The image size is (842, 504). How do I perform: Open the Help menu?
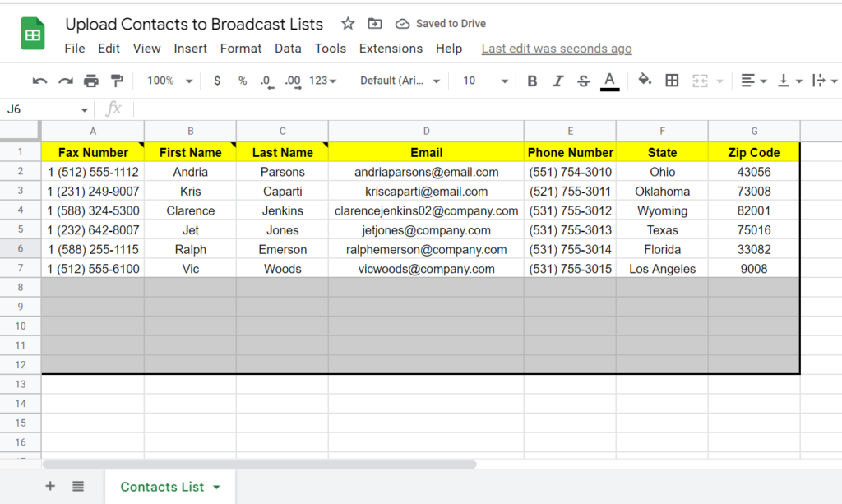click(x=449, y=49)
